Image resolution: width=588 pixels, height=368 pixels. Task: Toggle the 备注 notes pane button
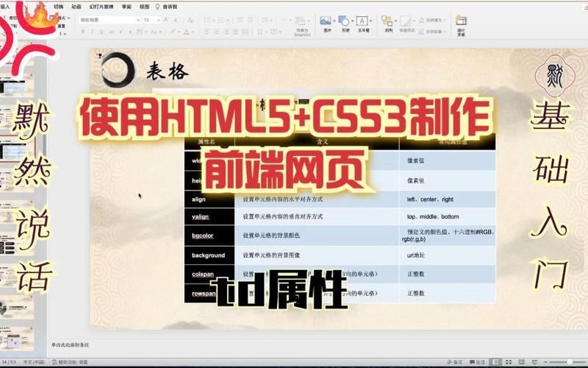(x=455, y=362)
